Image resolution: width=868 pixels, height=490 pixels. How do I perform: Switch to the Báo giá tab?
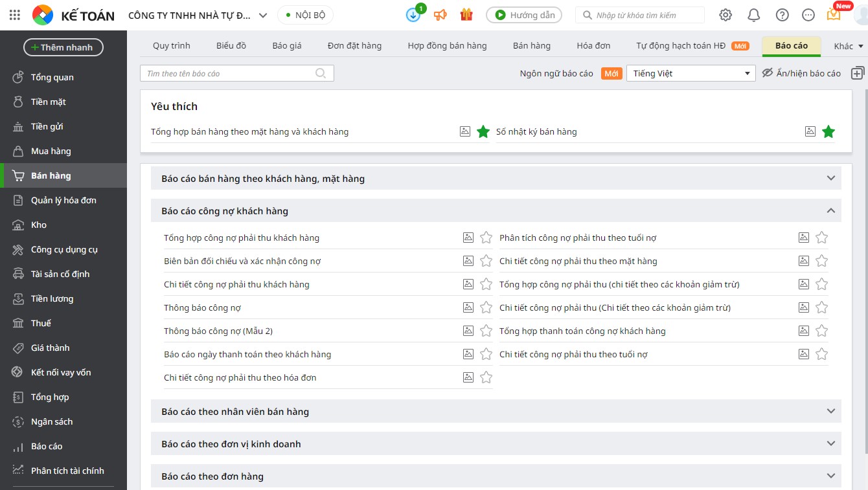pyautogui.click(x=287, y=45)
